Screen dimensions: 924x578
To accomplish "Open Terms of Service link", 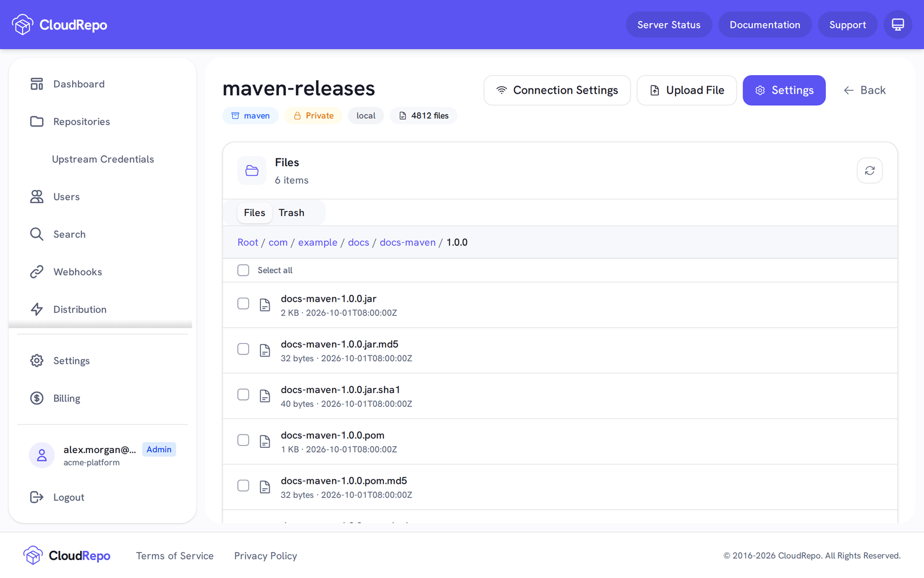I will pos(175,555).
